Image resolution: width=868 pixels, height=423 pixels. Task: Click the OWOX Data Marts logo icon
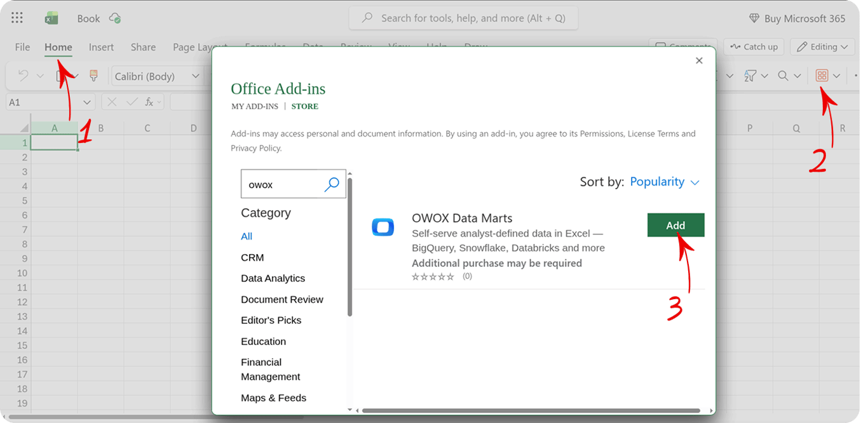coord(383,227)
